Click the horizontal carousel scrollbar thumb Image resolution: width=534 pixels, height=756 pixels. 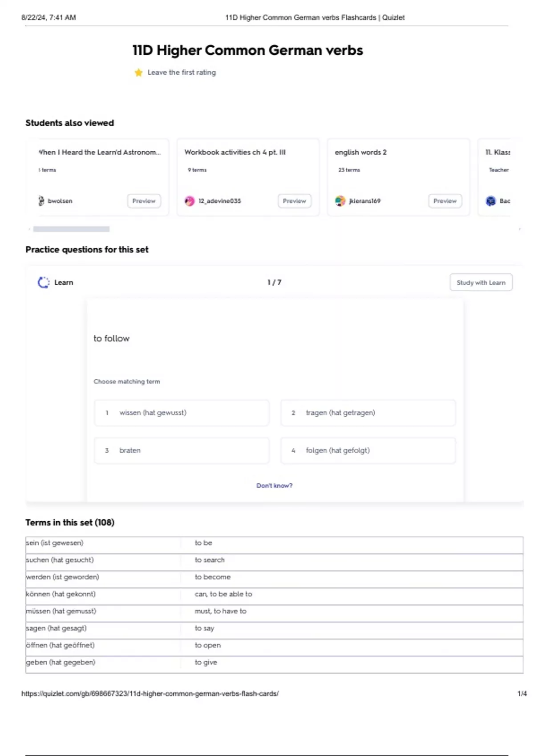click(x=71, y=229)
